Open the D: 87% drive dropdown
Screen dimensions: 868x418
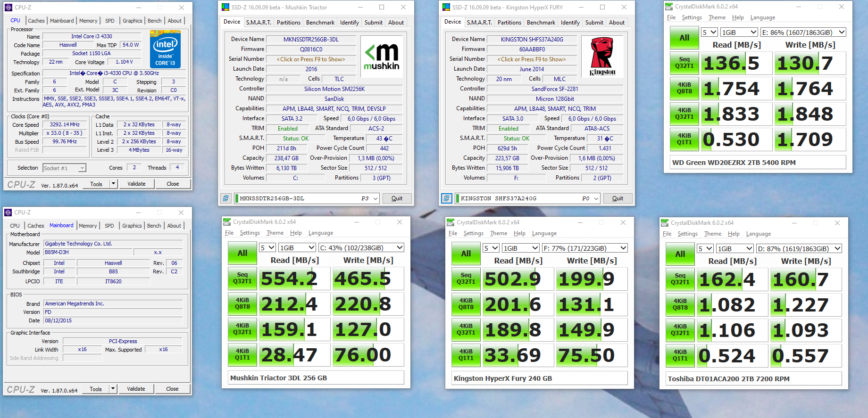point(799,248)
